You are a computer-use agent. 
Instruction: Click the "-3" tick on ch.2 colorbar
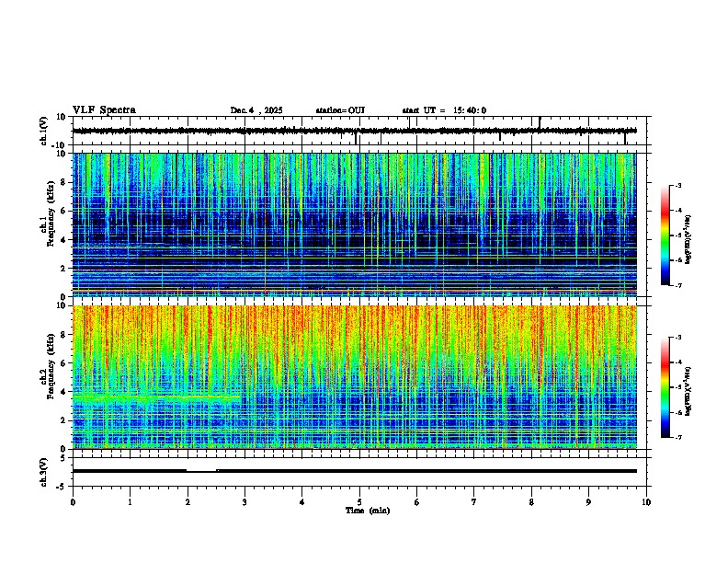click(677, 338)
